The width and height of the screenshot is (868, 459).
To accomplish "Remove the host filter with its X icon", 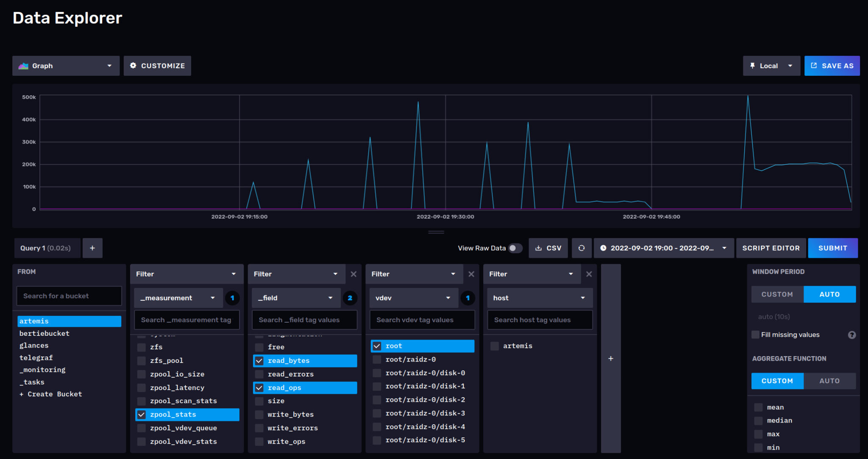I will pos(589,274).
